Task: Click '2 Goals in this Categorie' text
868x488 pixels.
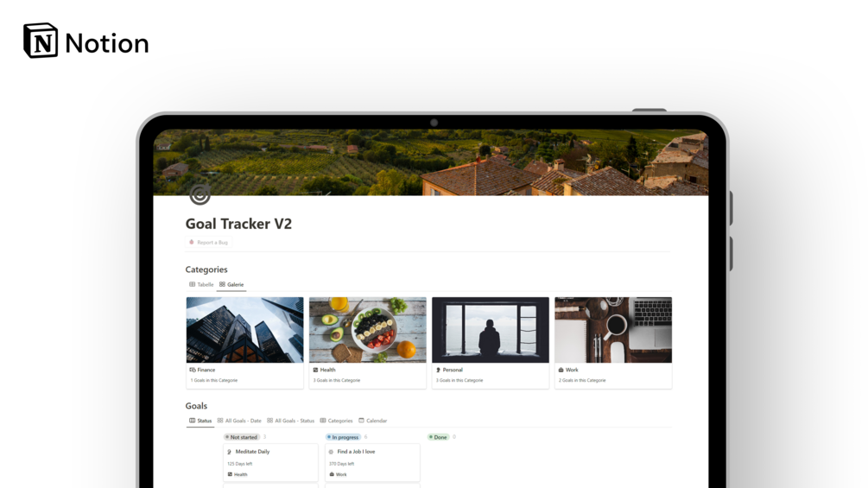Action: pos(582,380)
